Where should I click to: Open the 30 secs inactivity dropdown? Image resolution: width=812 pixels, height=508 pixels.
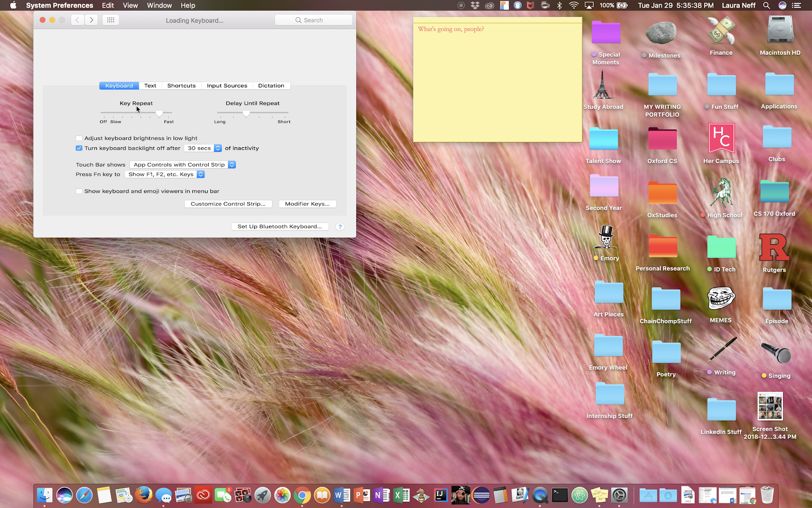coord(203,148)
